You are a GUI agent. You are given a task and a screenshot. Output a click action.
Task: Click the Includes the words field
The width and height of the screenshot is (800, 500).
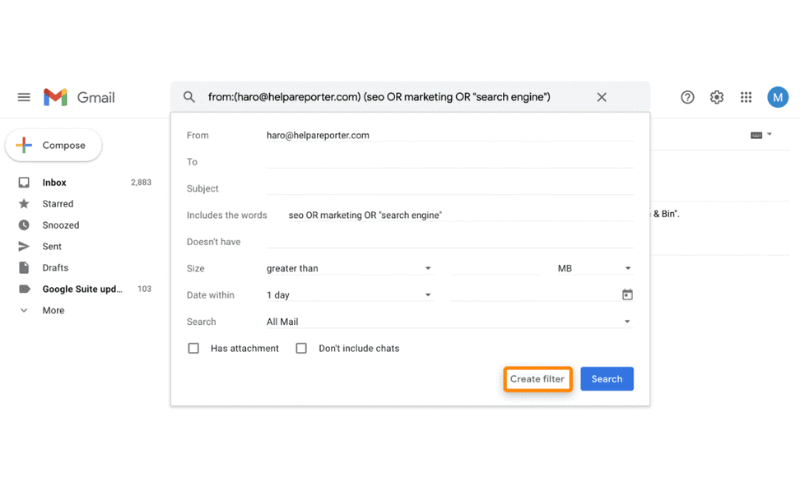coord(461,215)
